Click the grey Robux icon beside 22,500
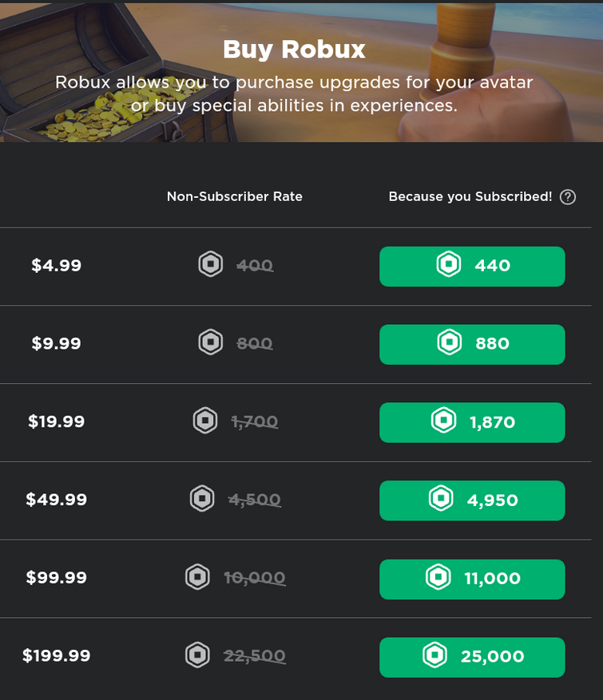Viewport: 603px width, 700px height. (x=197, y=655)
